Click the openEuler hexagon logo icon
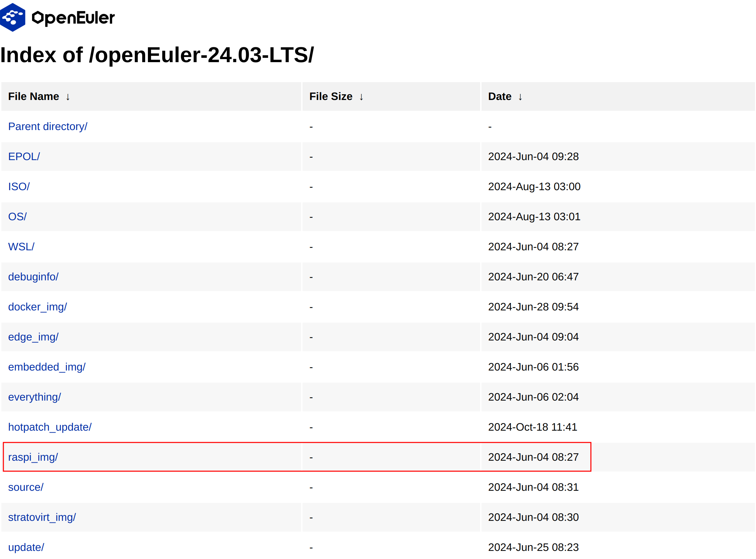 [x=12, y=17]
